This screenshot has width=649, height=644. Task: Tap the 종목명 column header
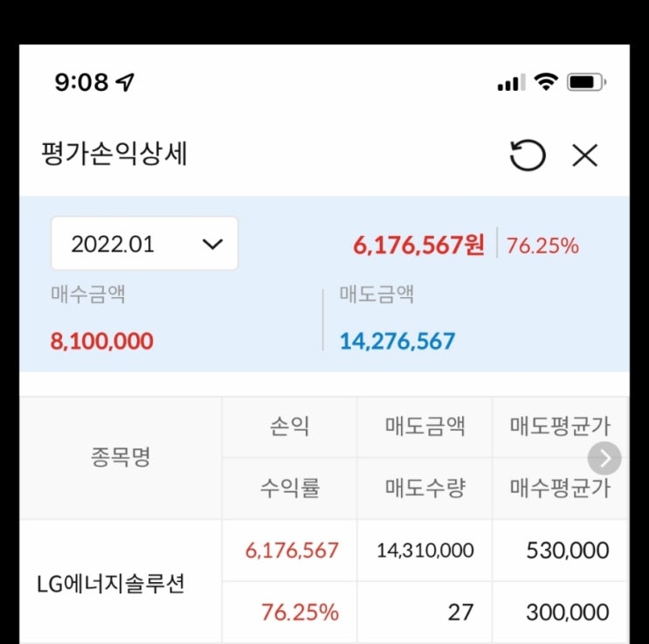121,457
